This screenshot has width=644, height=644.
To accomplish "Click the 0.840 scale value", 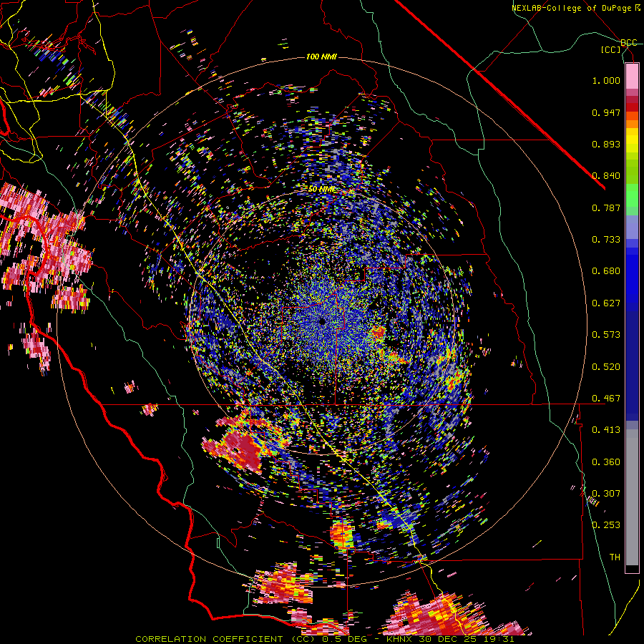I will (x=606, y=176).
